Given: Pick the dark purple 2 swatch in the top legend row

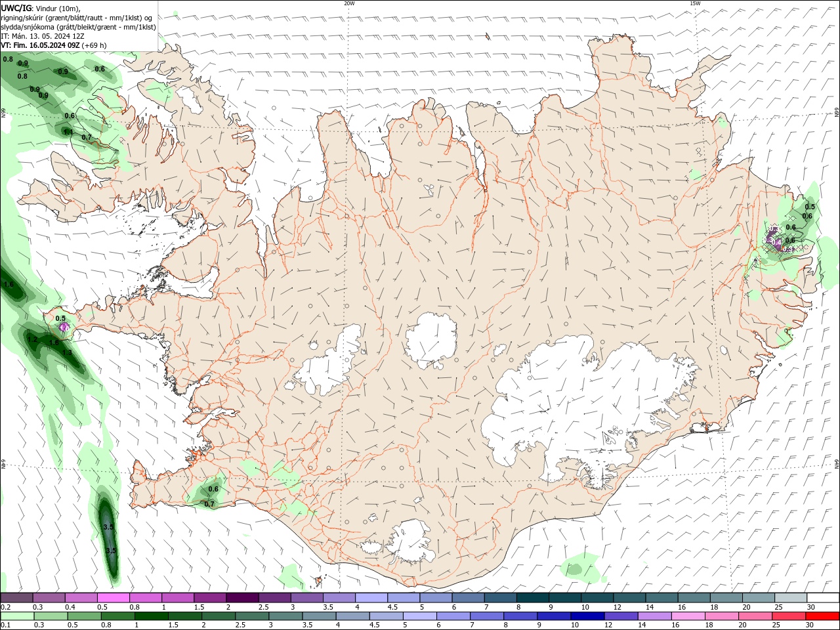Looking at the screenshot, I should click(x=242, y=598).
